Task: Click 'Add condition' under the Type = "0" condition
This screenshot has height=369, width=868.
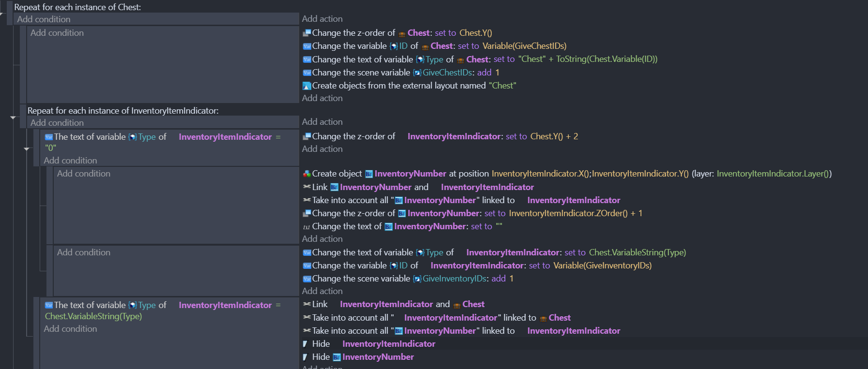Action: pyautogui.click(x=70, y=161)
